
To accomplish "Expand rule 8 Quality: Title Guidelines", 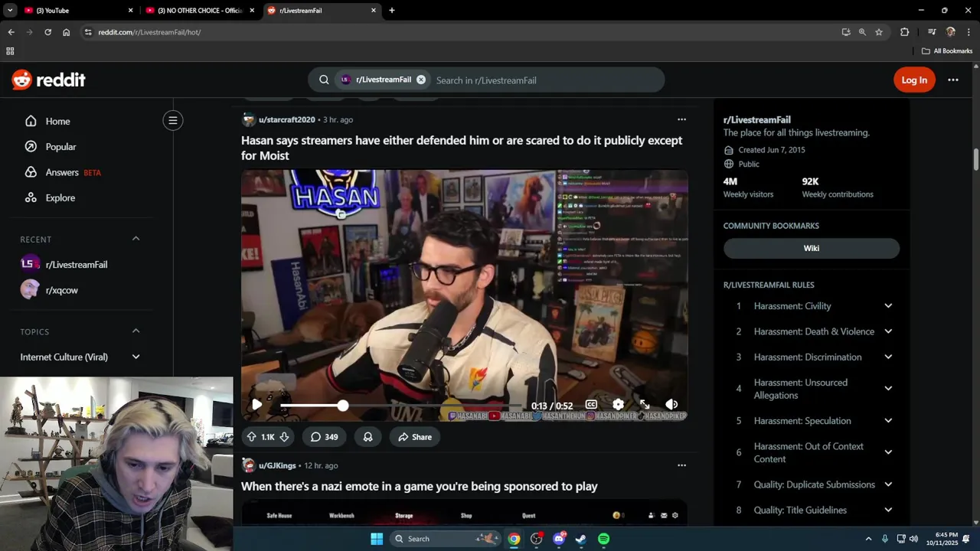I will [888, 510].
